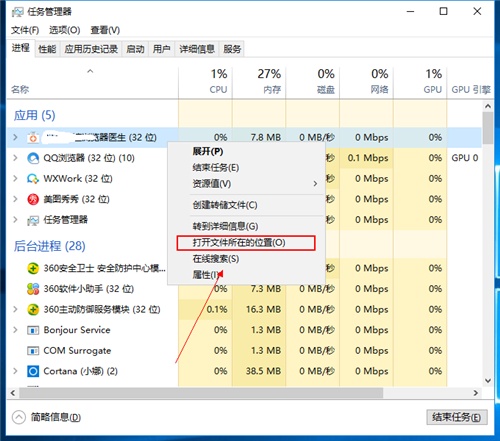500x441 pixels.
Task: Click the 360 Software Assistant colorful icon
Action: [x=33, y=289]
